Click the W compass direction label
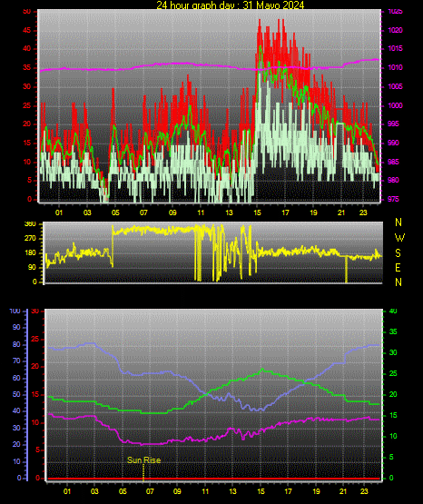The height and width of the screenshot is (504, 423). click(x=399, y=238)
